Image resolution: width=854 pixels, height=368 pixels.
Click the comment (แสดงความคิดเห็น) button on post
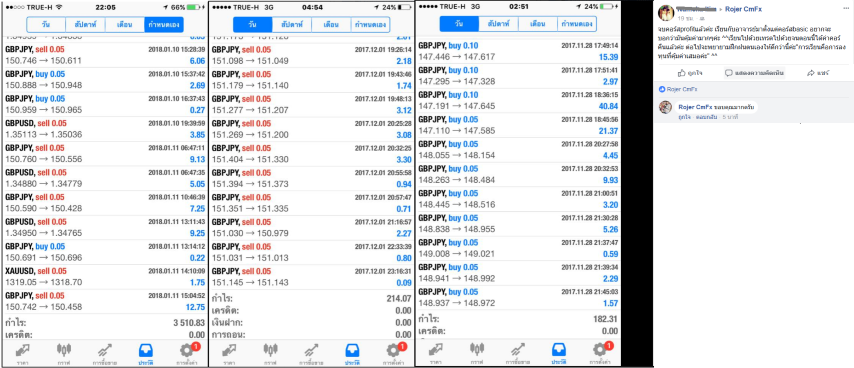(x=754, y=73)
